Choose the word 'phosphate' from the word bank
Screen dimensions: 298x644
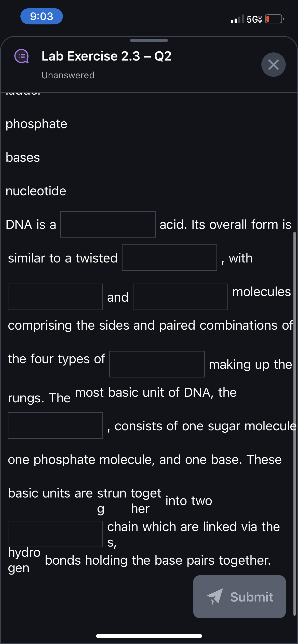coord(36,124)
